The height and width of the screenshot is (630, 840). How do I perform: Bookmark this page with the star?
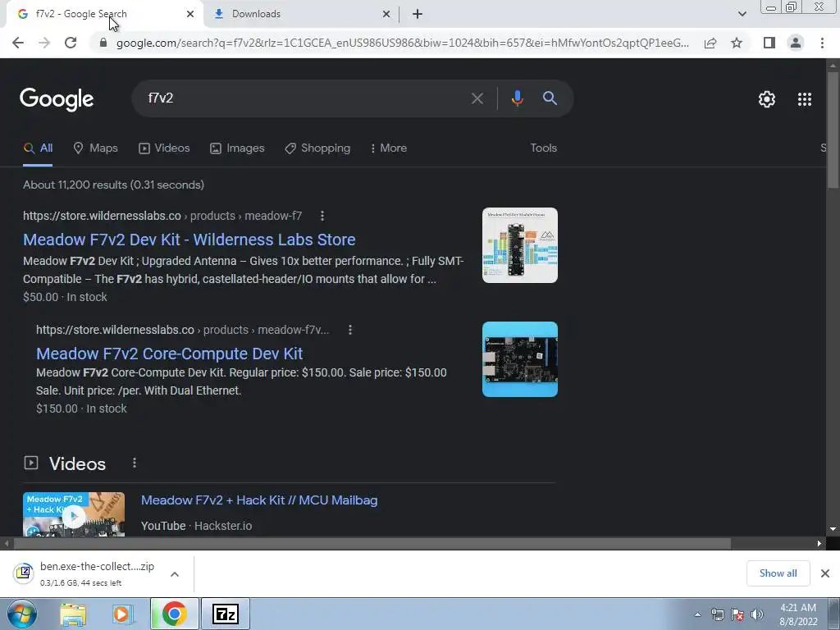(737, 43)
